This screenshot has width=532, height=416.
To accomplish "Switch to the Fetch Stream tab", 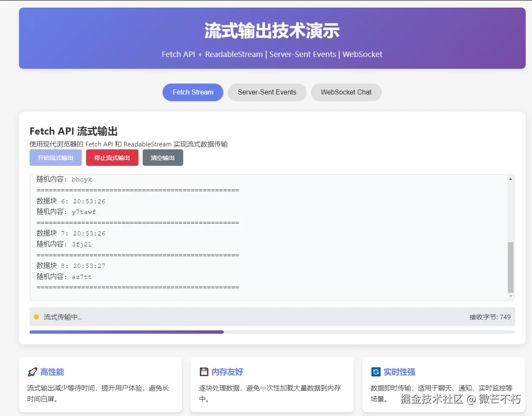I will point(193,92).
